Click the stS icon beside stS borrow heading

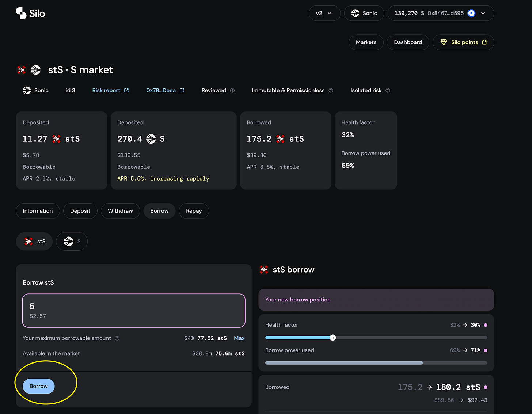(x=264, y=270)
